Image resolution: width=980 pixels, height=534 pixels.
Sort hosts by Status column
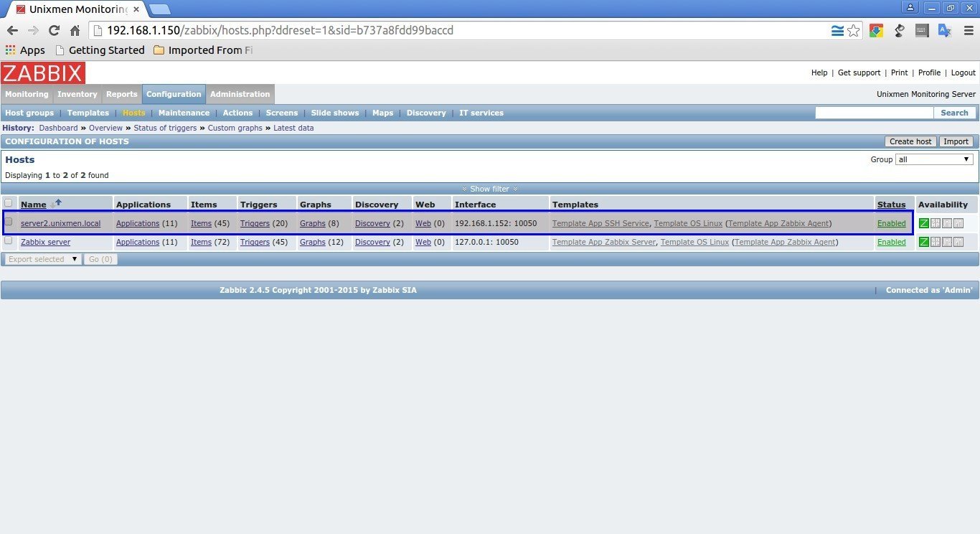(x=890, y=205)
